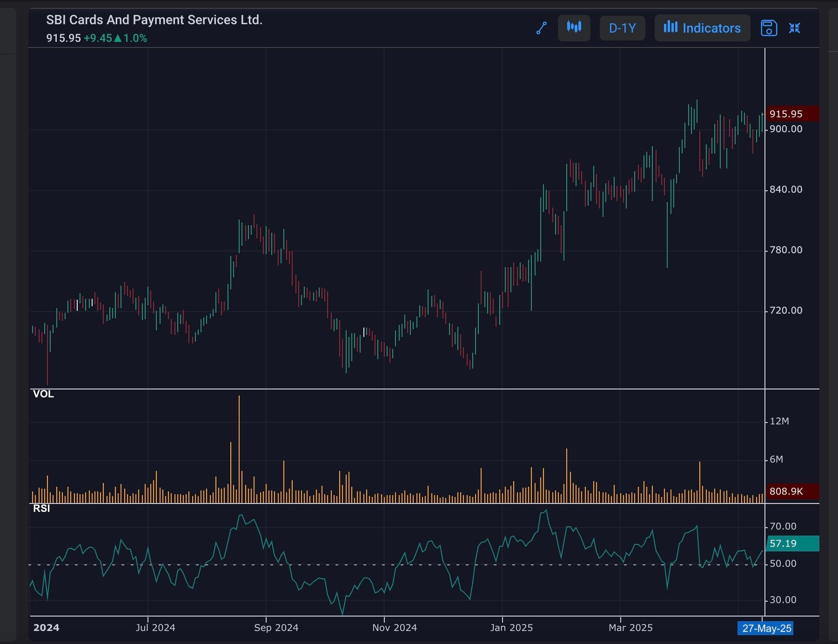The height and width of the screenshot is (644, 838).
Task: Click the 70.00 RSI axis label
Action: (x=783, y=526)
